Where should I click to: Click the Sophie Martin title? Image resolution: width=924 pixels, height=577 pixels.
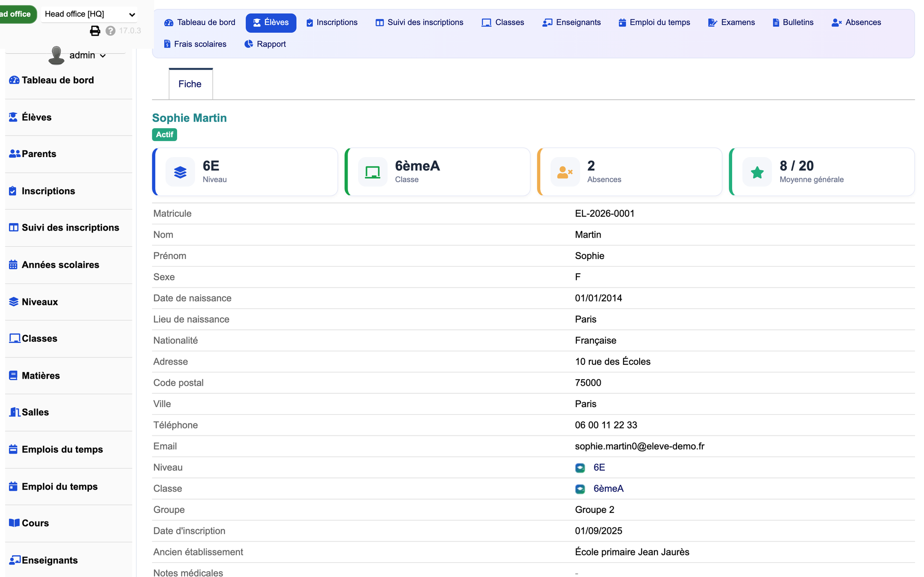pyautogui.click(x=189, y=118)
